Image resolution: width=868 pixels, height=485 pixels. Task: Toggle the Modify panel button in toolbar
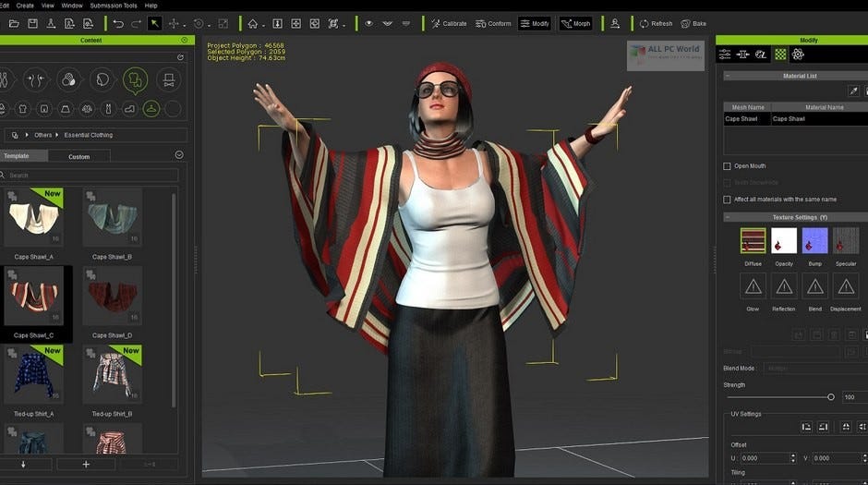click(x=535, y=24)
